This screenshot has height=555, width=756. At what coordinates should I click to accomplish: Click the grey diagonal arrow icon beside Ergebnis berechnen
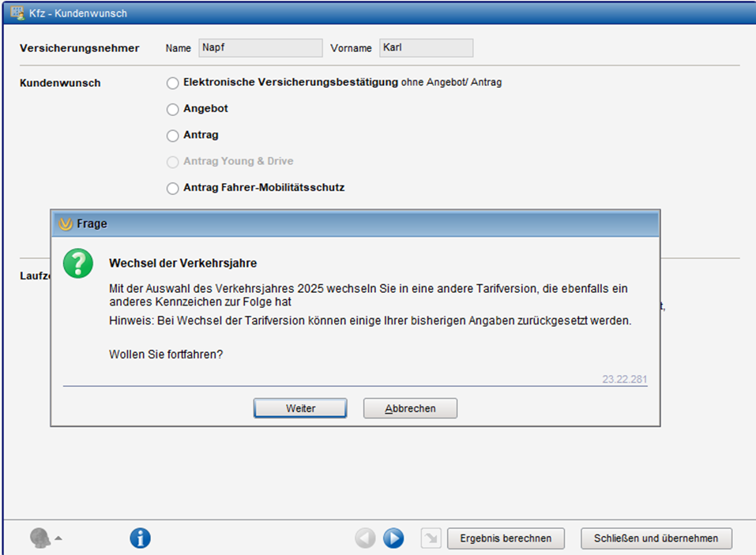coord(430,538)
